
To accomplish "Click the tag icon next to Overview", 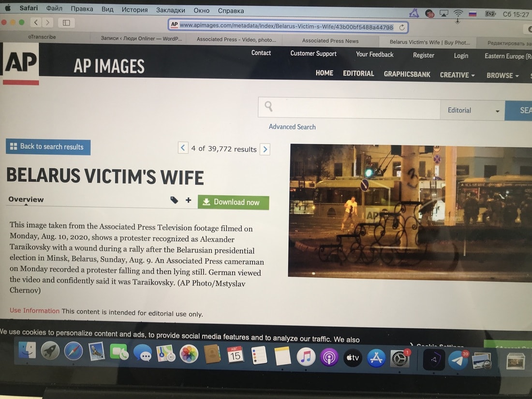I will pos(174,200).
